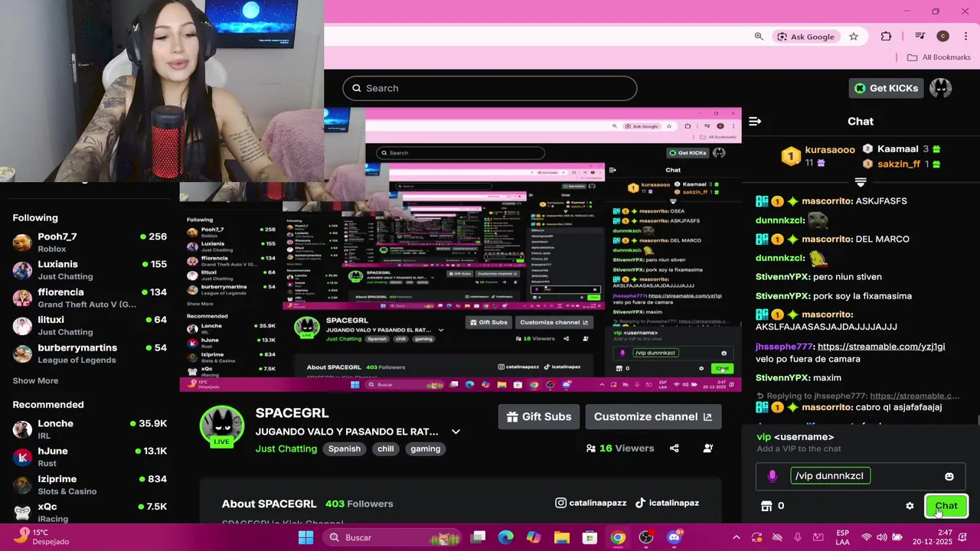The width and height of the screenshot is (980, 551).
Task: Open Task View on the taskbar
Action: (479, 537)
